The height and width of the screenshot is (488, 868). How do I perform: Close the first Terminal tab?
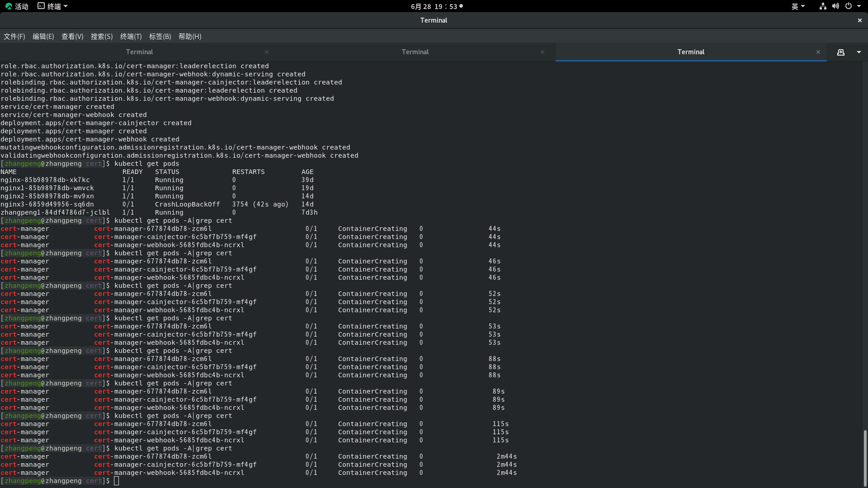[267, 52]
